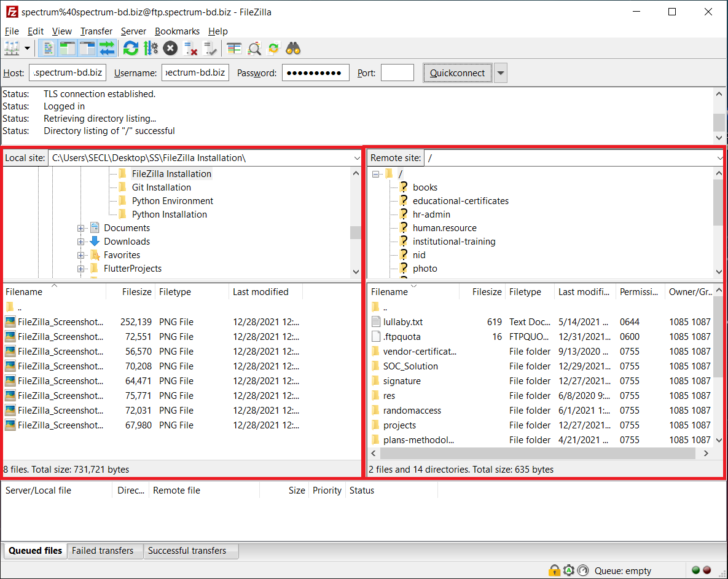Open the Site Manager
Screen dimensions: 728x579
[12, 49]
